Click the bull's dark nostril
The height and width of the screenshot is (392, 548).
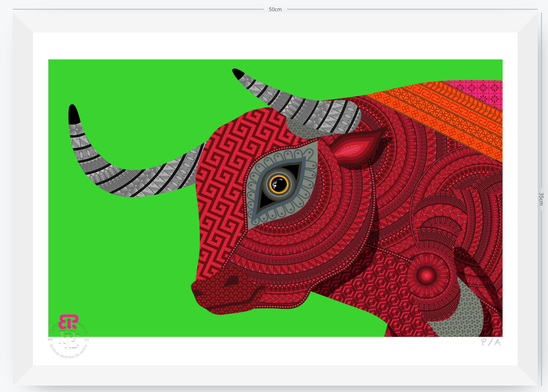point(232,281)
